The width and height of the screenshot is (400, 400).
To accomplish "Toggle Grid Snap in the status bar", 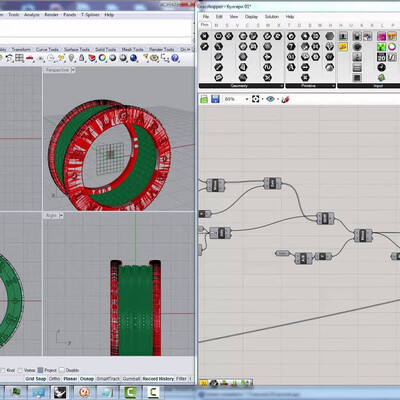I will tap(36, 379).
